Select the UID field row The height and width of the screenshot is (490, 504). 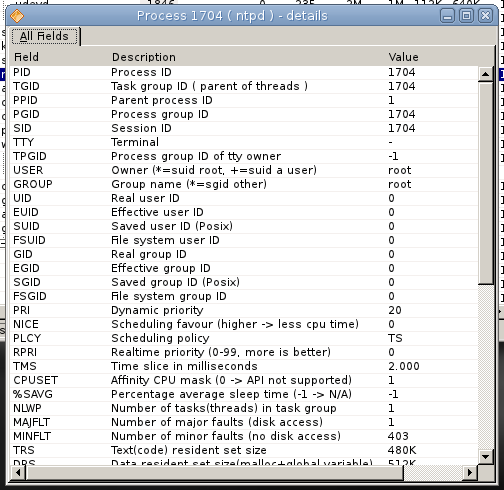click(x=244, y=198)
